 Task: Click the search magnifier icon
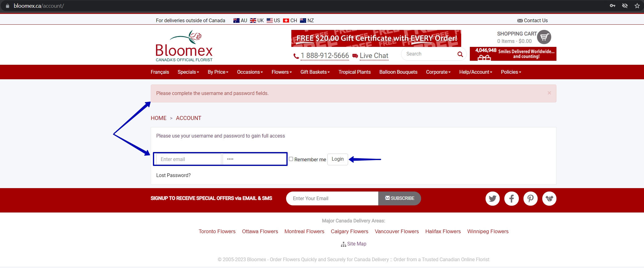(460, 54)
